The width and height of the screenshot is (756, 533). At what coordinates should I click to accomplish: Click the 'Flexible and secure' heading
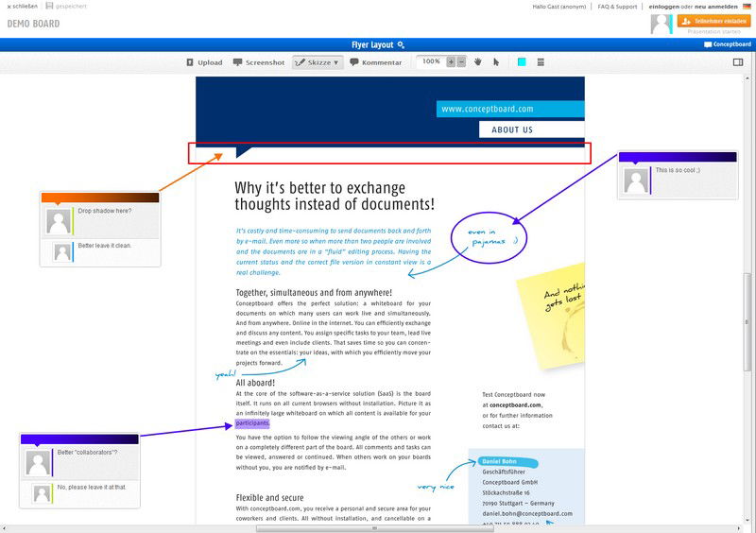pos(269,497)
